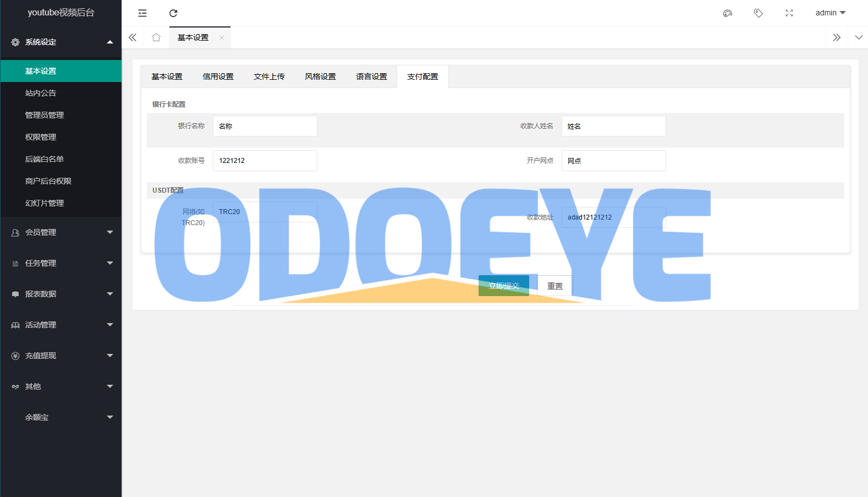The width and height of the screenshot is (868, 497).
Task: Open 幻灯片管理 in the sidebar
Action: tap(61, 203)
